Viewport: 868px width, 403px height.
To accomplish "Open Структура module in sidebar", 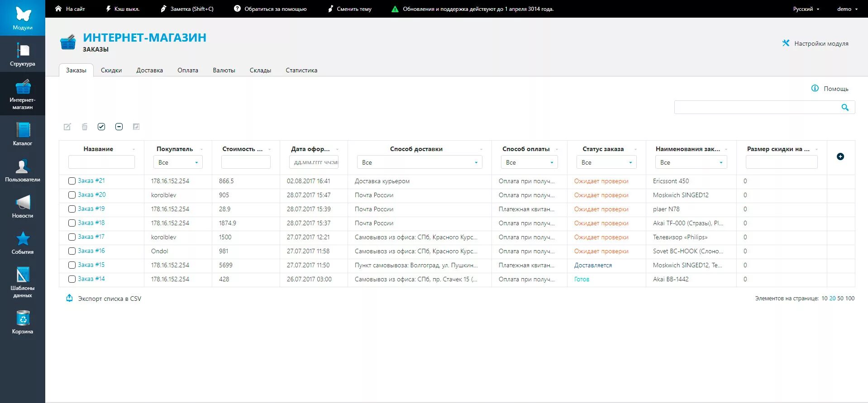I will point(23,54).
